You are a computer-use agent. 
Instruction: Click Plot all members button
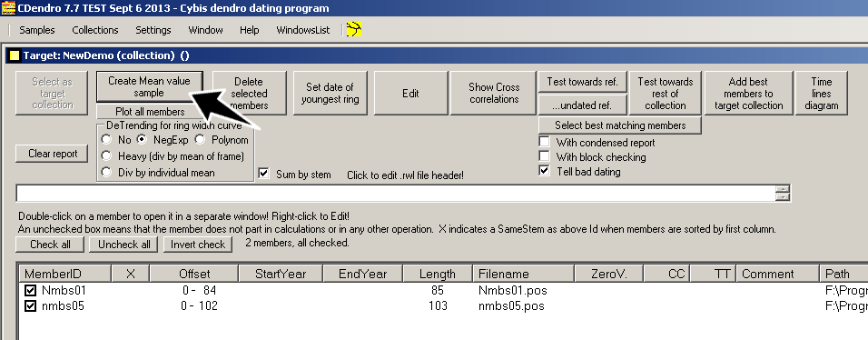tap(150, 112)
